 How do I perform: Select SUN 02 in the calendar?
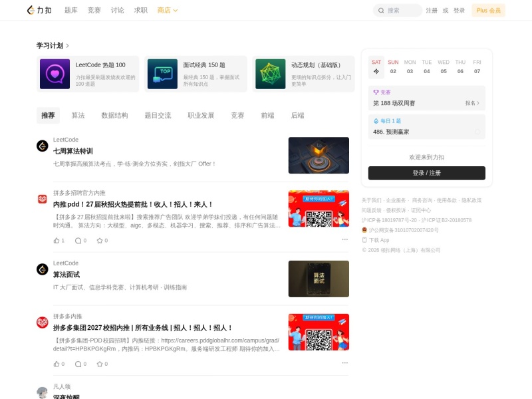(x=393, y=67)
